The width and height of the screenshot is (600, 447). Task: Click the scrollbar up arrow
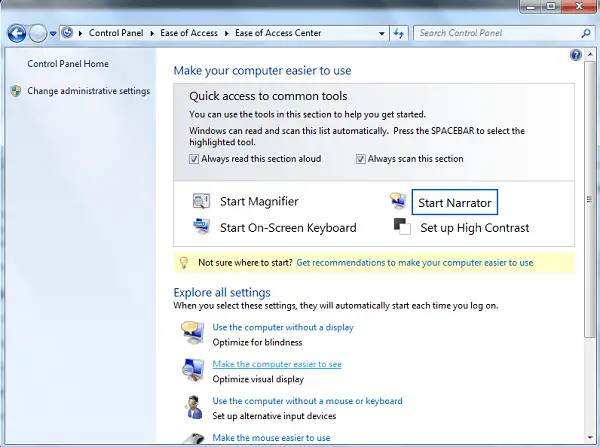point(590,55)
